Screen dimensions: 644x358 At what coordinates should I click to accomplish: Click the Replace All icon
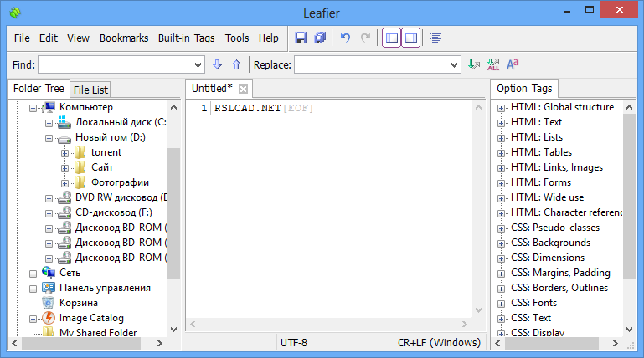tap(493, 64)
